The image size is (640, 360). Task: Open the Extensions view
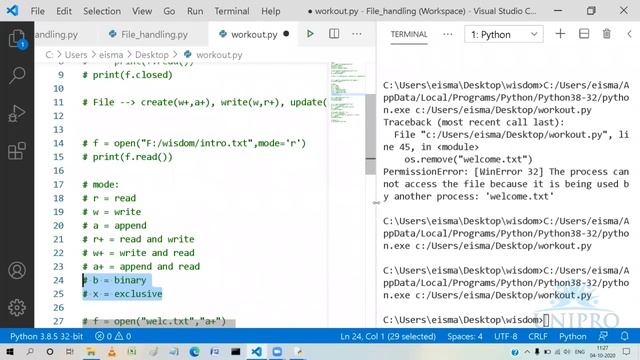pos(17,151)
